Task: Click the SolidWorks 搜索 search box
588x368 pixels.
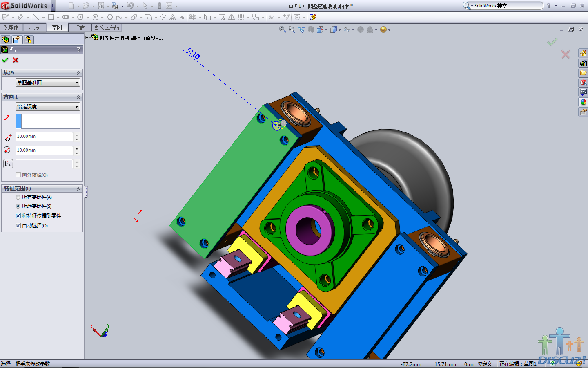Action: pos(503,6)
